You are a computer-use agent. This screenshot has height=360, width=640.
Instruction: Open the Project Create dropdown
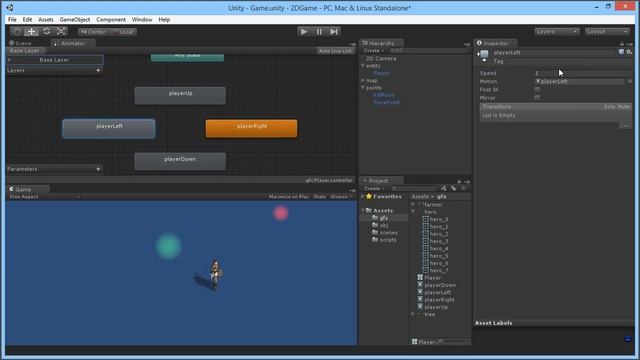point(374,188)
